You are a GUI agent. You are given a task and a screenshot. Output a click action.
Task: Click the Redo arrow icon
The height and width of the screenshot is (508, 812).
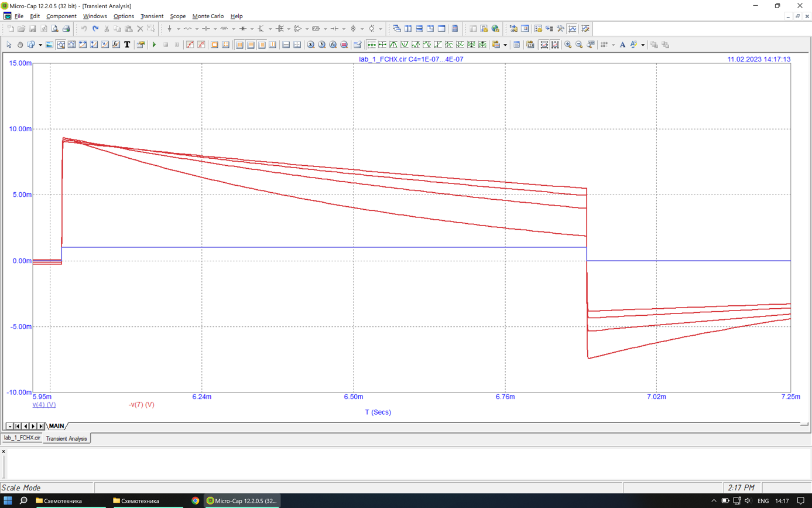[x=95, y=29]
